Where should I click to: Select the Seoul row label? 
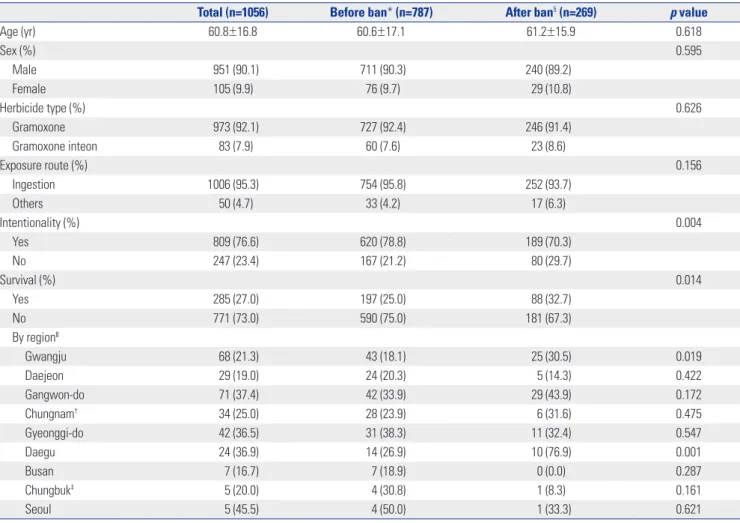tap(38, 509)
